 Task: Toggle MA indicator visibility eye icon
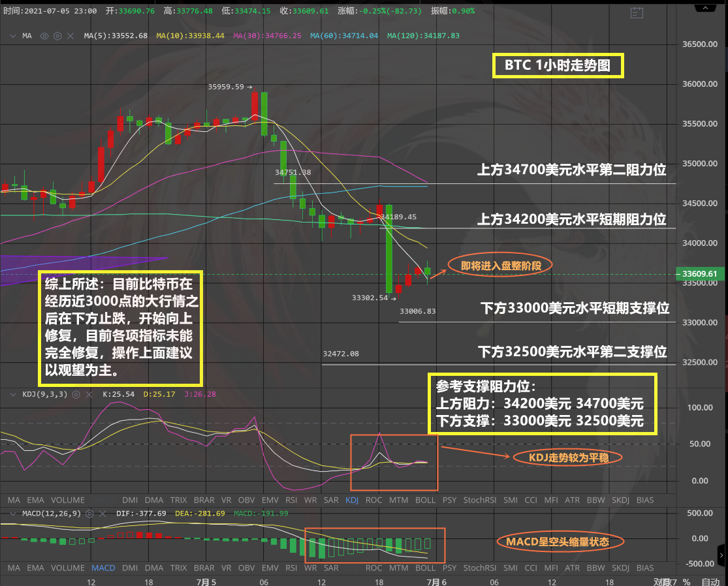click(44, 36)
